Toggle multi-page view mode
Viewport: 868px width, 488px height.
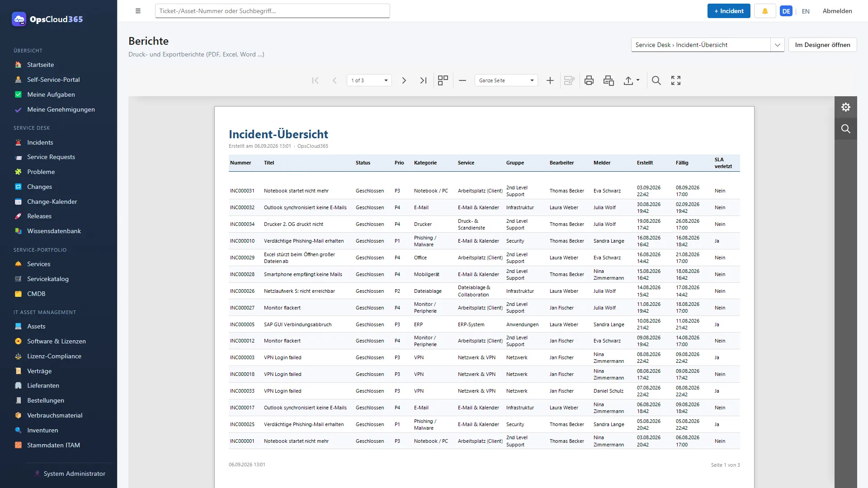443,80
